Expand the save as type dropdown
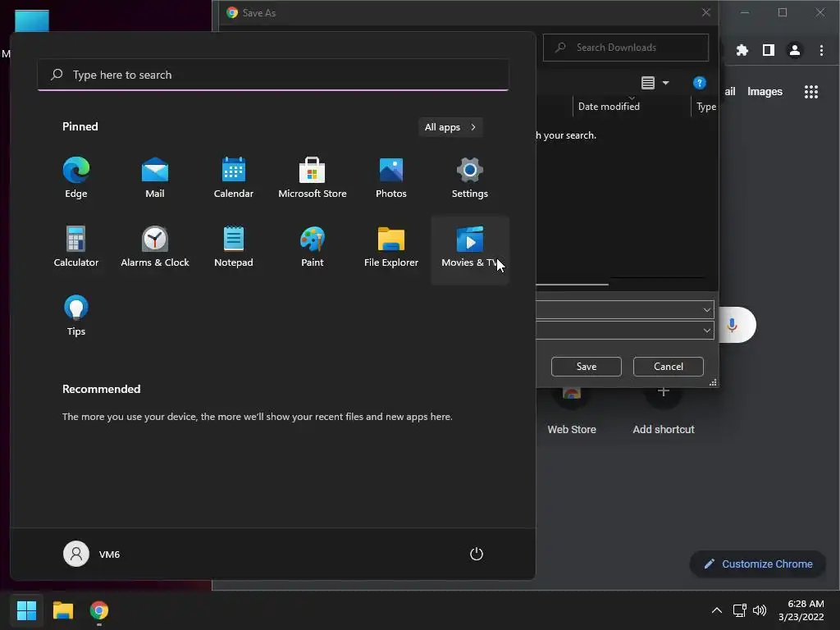The image size is (840, 630). pos(706,330)
